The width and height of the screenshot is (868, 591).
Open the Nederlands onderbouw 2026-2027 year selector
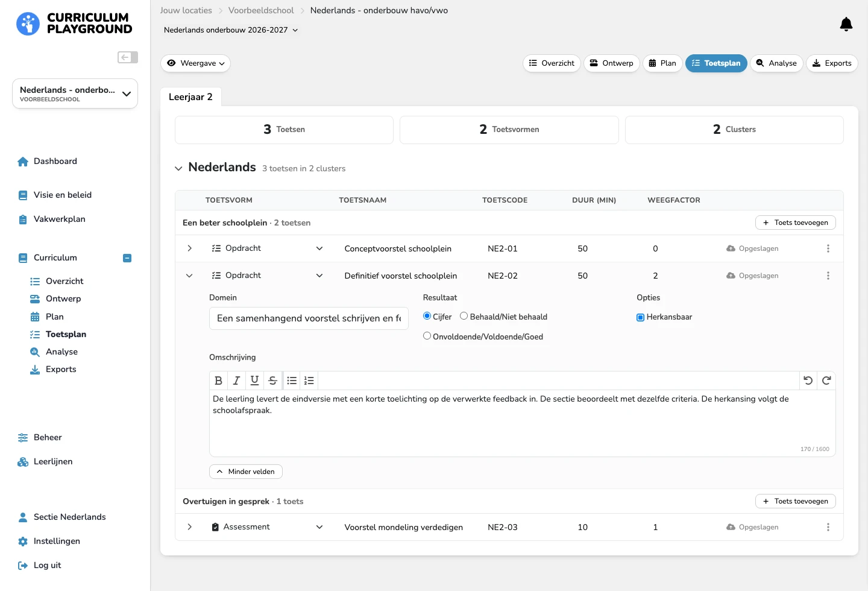(231, 30)
